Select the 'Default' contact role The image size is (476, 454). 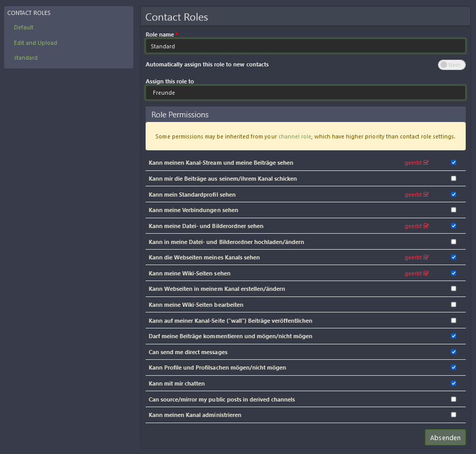pos(24,27)
